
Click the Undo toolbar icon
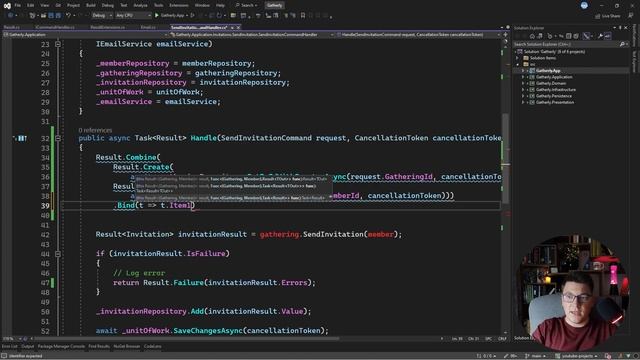68,16
